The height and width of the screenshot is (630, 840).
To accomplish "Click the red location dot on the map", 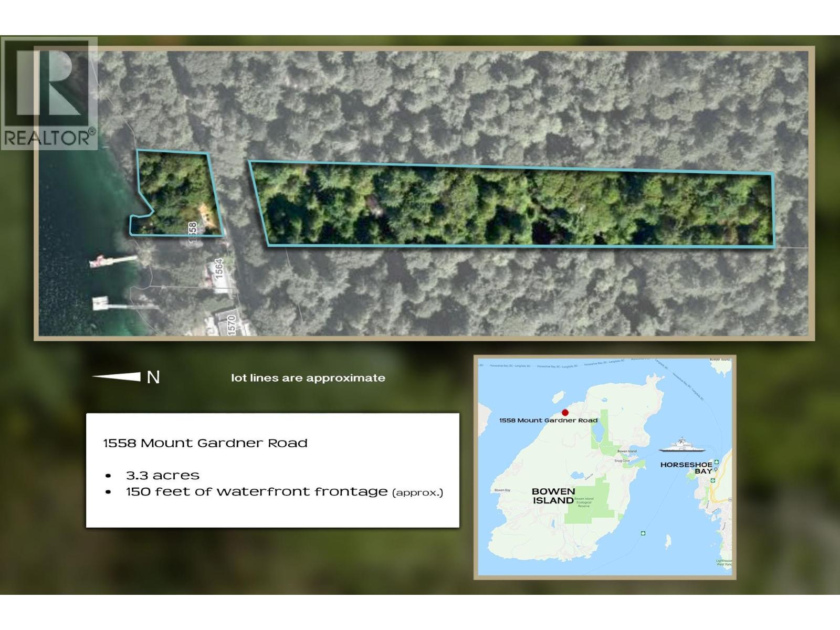I will [x=565, y=413].
